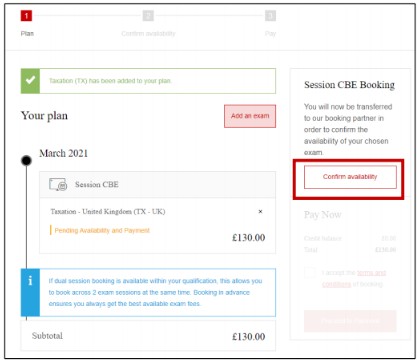Click the Confirm availability step label
This screenshot has width=419, height=364.
[148, 34]
